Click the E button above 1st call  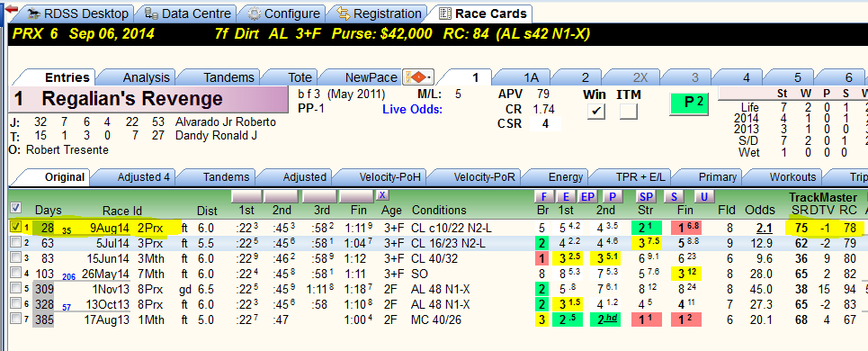[x=566, y=196]
